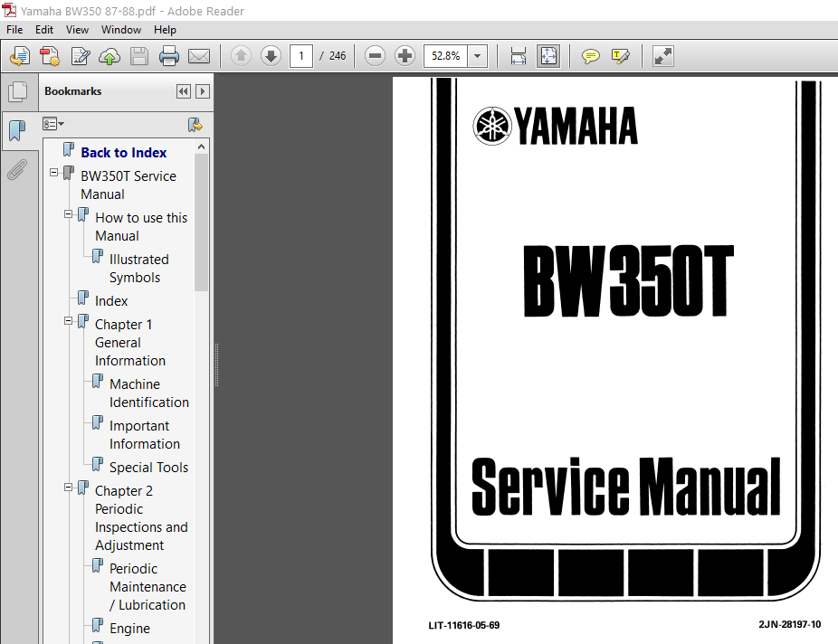The height and width of the screenshot is (644, 838).
Task: Collapse the BW350T Service Manual bookmark
Action: tap(54, 173)
